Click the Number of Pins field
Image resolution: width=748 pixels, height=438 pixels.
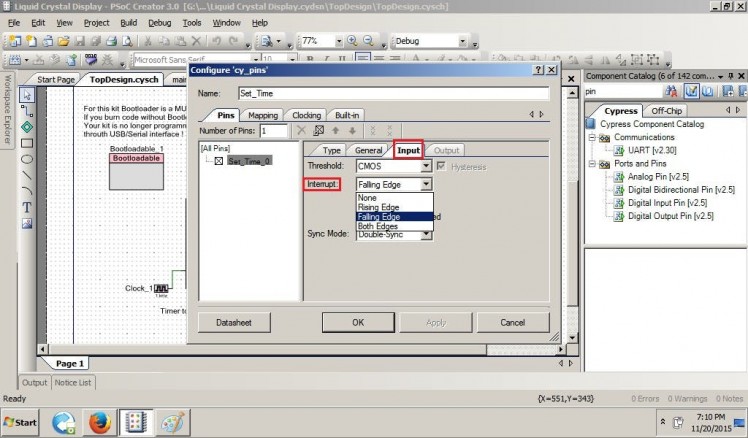click(x=273, y=131)
